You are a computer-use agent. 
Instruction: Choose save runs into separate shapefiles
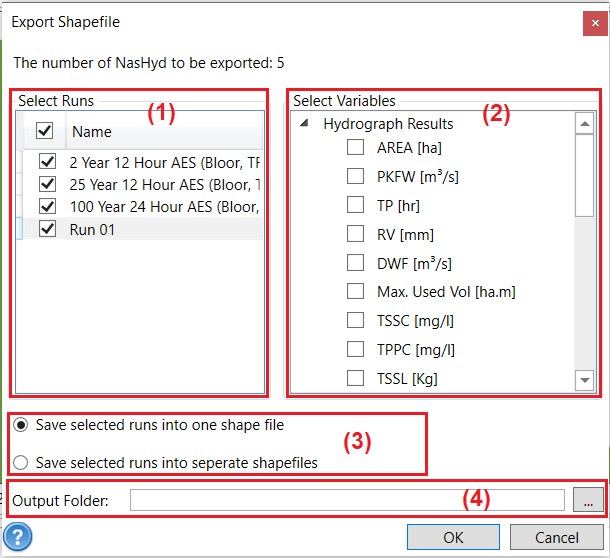pyautogui.click(x=21, y=463)
